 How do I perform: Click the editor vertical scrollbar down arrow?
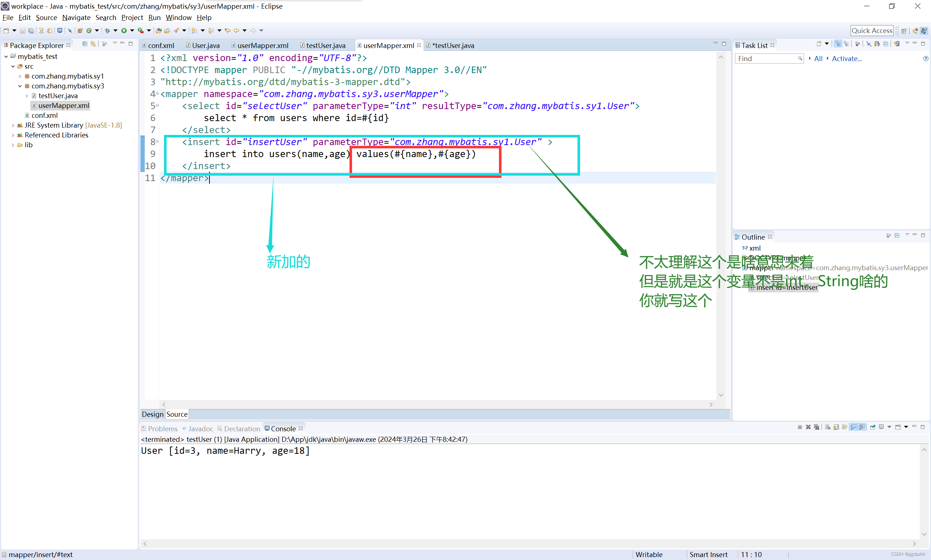click(721, 395)
